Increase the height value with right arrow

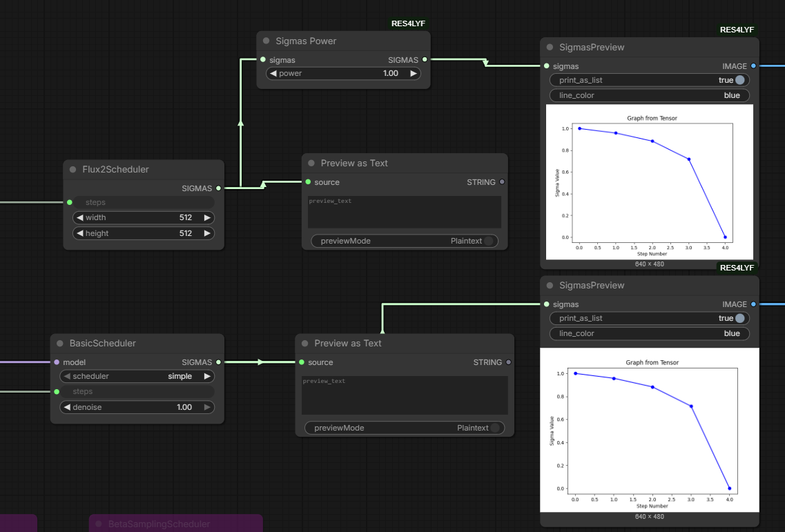click(x=207, y=233)
